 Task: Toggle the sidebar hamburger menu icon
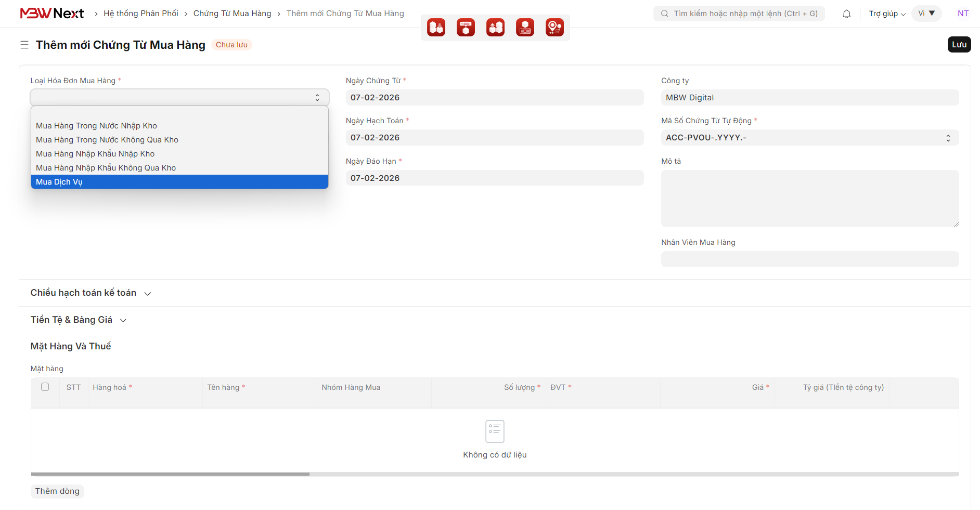click(24, 45)
